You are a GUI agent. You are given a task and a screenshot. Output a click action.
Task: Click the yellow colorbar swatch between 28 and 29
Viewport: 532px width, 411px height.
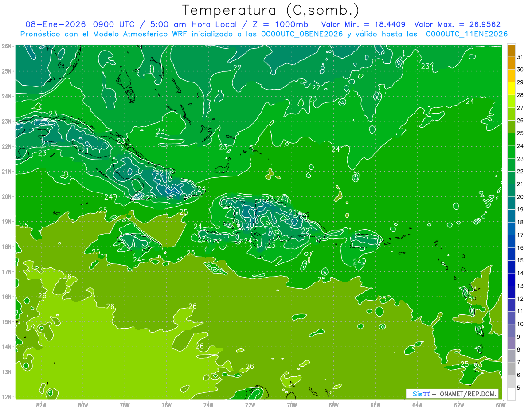(x=511, y=89)
